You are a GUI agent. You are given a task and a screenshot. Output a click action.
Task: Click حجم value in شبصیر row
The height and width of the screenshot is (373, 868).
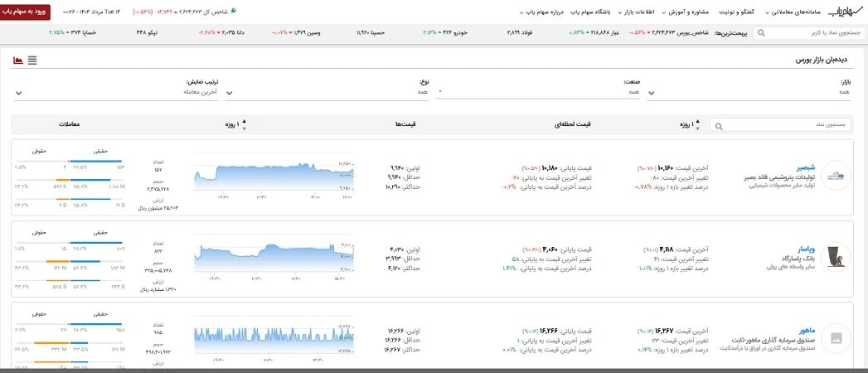pos(160,190)
